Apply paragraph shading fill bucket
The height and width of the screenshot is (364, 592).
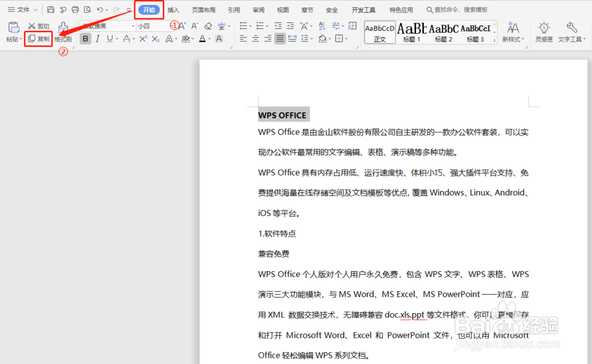322,38
